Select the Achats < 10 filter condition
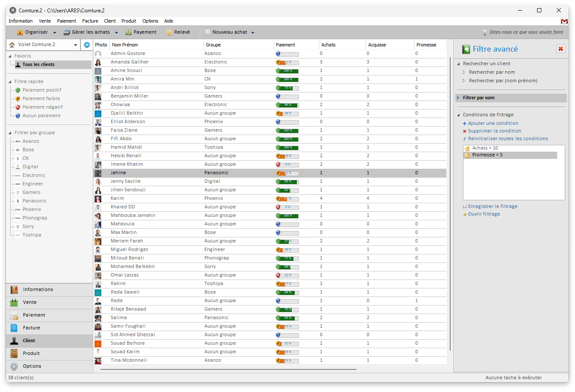 pos(485,148)
